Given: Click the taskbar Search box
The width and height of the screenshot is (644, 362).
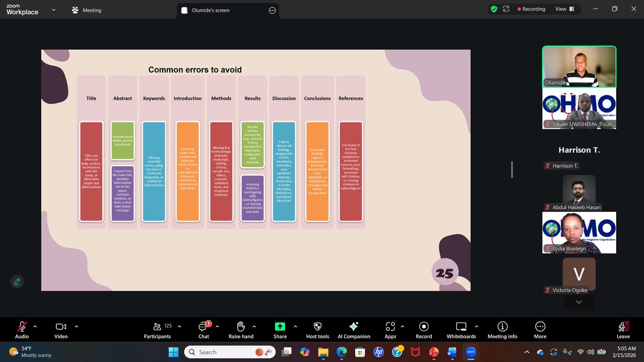Looking at the screenshot, I should point(230,352).
